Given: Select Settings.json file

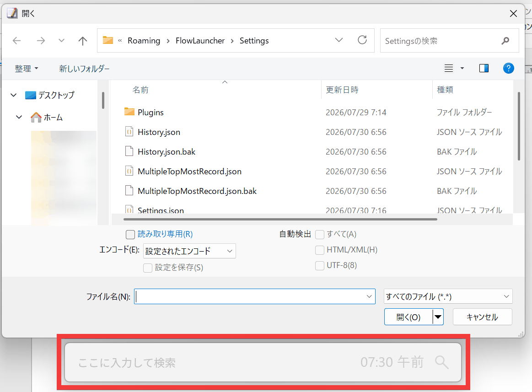Looking at the screenshot, I should pyautogui.click(x=161, y=210).
